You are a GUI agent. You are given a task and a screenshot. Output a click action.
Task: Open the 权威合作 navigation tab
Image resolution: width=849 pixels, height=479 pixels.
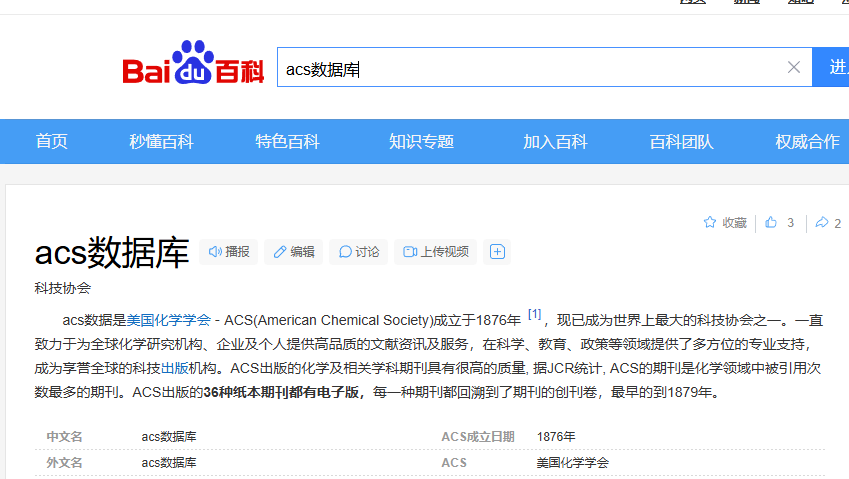[x=807, y=142]
